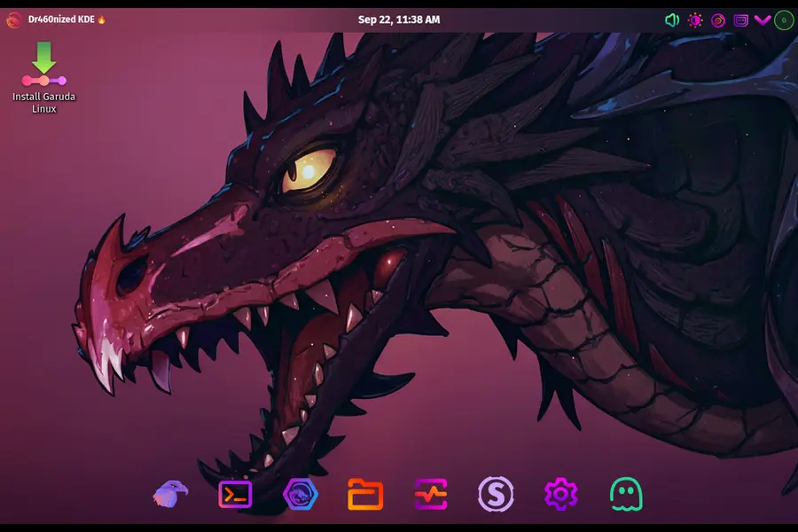Open the green circled G user icon
Image resolution: width=798 pixels, height=532 pixels.
784,20
